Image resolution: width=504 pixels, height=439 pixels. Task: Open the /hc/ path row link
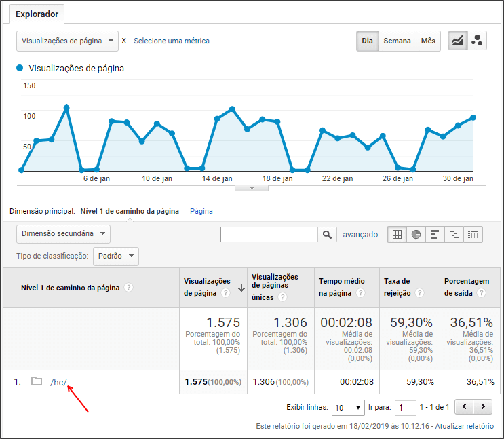point(58,382)
